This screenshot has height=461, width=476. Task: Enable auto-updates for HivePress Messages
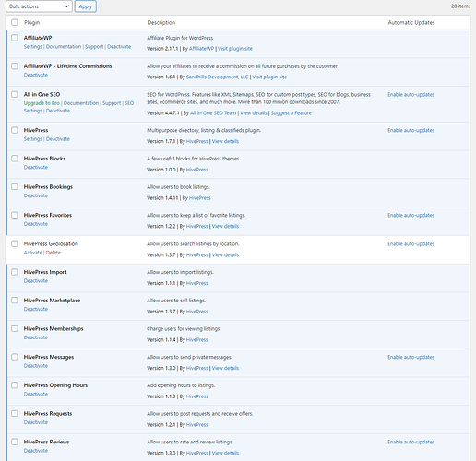point(411,357)
